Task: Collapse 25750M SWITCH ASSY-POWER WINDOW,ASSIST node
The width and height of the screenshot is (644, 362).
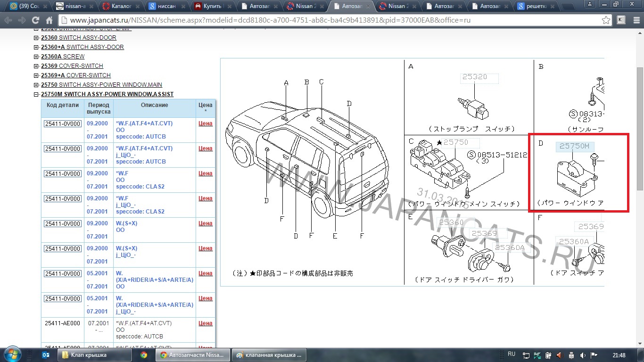Action: tap(36, 94)
